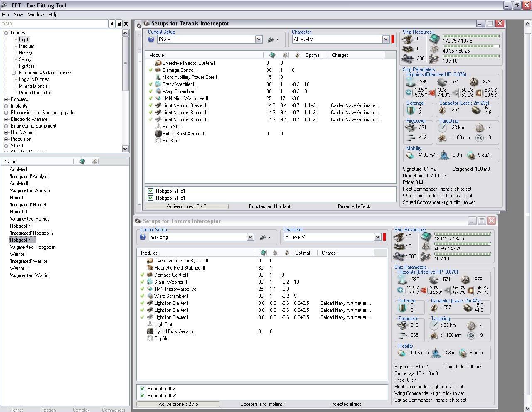Click the help icon in the max dmg setup window

(x=143, y=237)
